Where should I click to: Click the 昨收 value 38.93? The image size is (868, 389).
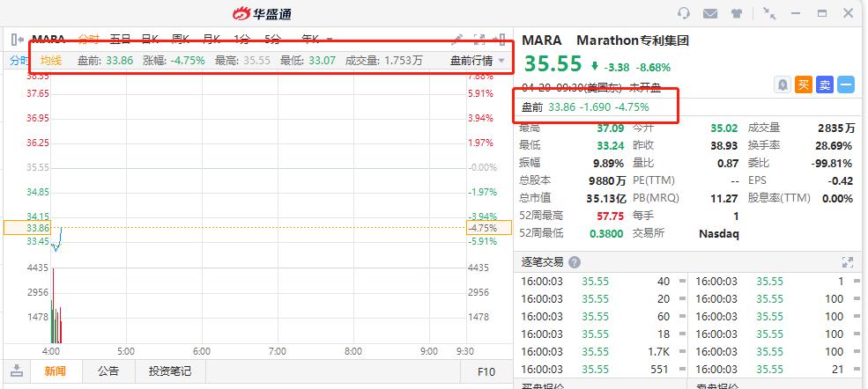pos(724,145)
